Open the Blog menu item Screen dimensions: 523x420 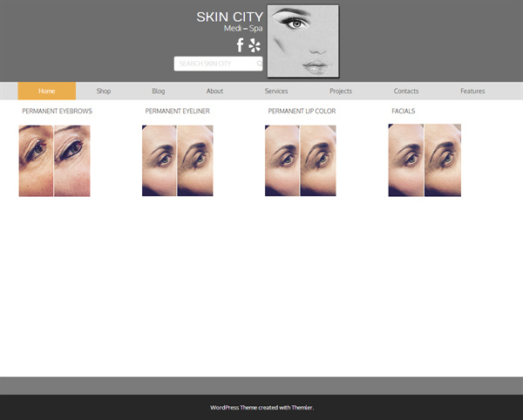[x=159, y=91]
